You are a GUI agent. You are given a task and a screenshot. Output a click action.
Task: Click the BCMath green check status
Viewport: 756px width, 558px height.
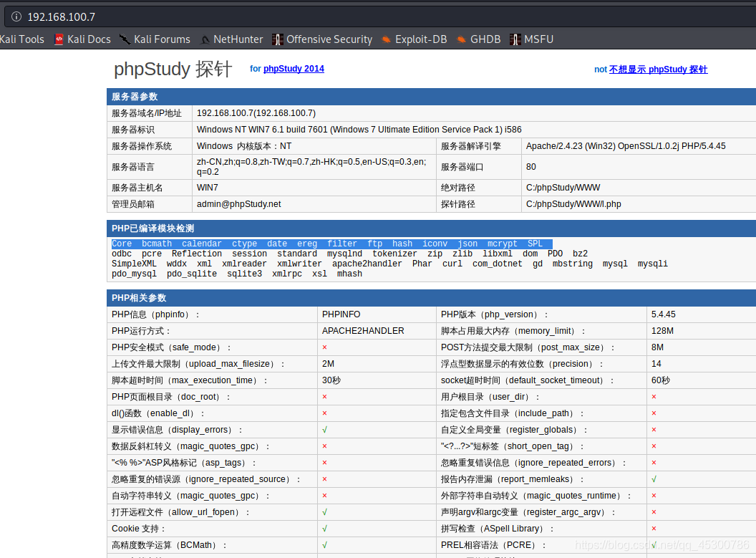point(324,545)
